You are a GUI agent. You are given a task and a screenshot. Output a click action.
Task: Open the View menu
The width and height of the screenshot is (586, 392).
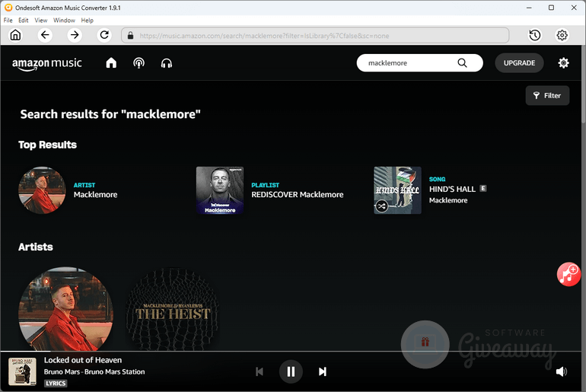(41, 21)
